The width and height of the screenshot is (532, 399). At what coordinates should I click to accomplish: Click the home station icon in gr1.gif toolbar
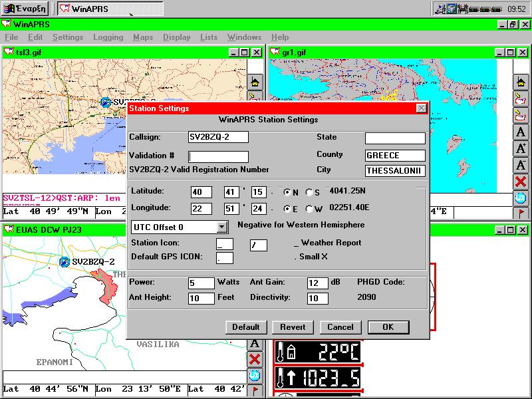[521, 82]
